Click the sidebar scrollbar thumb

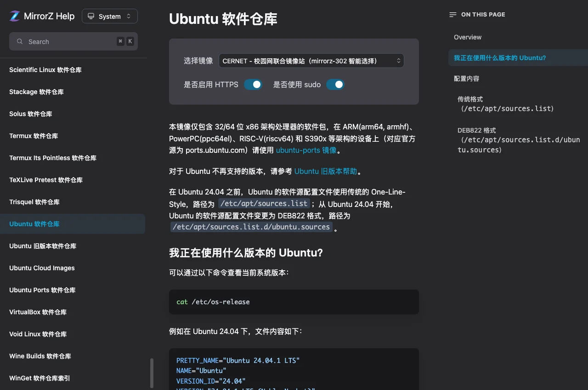[152, 373]
